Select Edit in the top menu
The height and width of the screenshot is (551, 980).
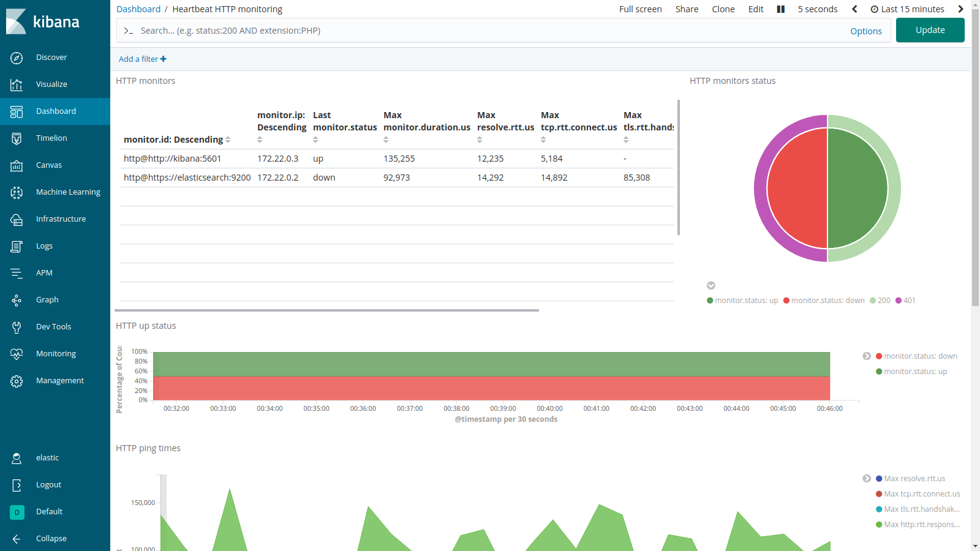click(756, 9)
